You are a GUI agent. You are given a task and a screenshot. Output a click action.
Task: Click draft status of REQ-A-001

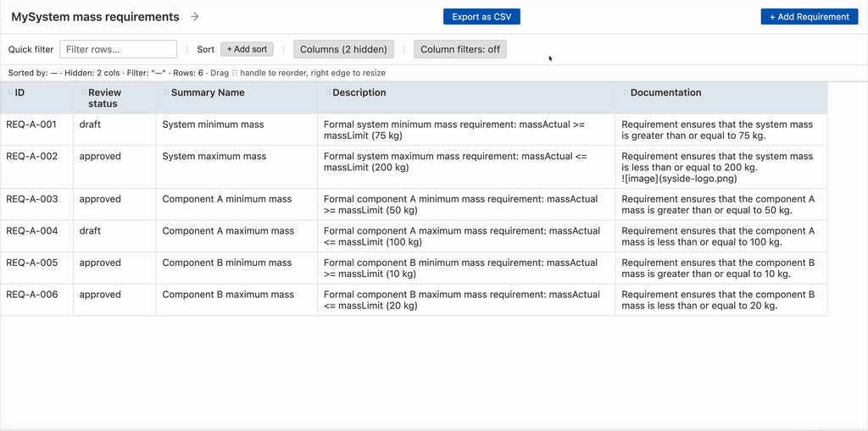(x=114, y=130)
